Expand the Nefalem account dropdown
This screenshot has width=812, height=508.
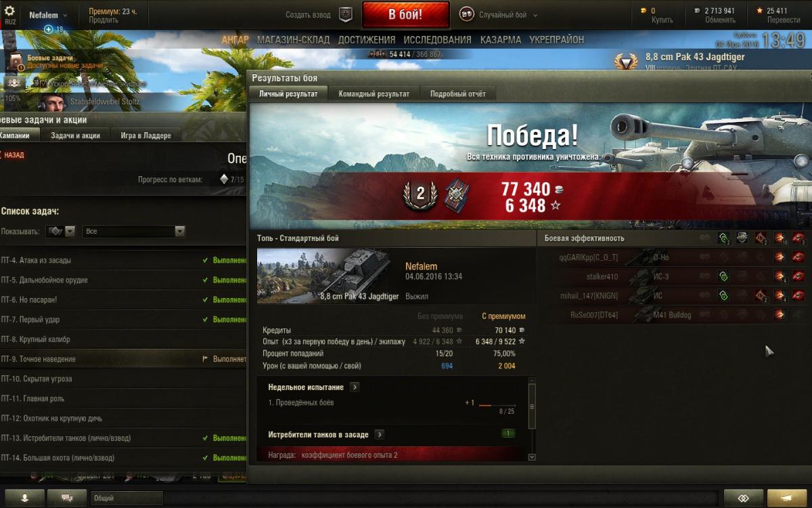pyautogui.click(x=49, y=15)
